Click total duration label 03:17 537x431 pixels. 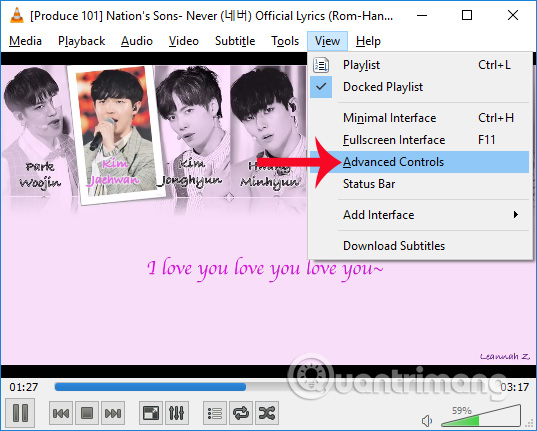tap(515, 387)
